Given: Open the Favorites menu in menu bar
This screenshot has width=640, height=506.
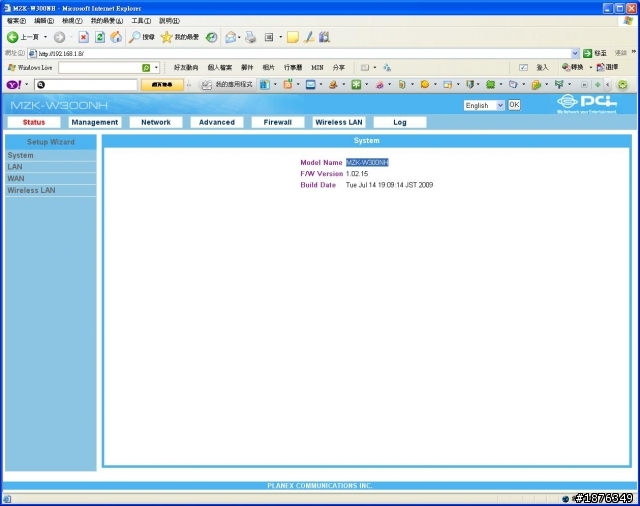Looking at the screenshot, I should (x=107, y=21).
